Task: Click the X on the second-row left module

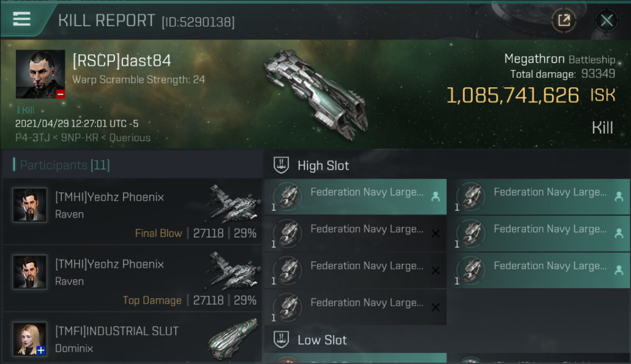Action: [x=435, y=234]
